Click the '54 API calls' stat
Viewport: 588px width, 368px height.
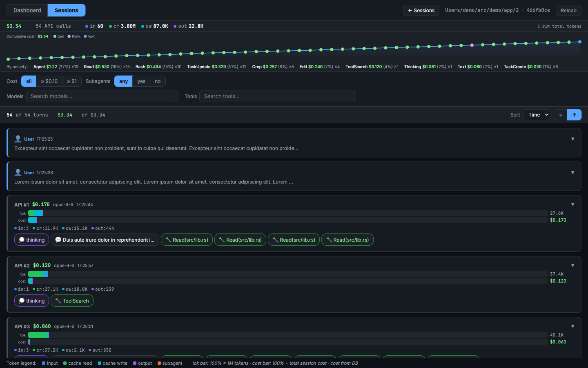[53, 26]
